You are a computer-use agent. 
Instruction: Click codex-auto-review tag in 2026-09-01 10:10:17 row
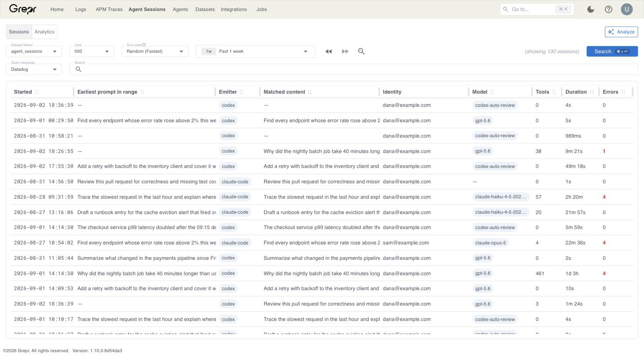[x=495, y=319]
